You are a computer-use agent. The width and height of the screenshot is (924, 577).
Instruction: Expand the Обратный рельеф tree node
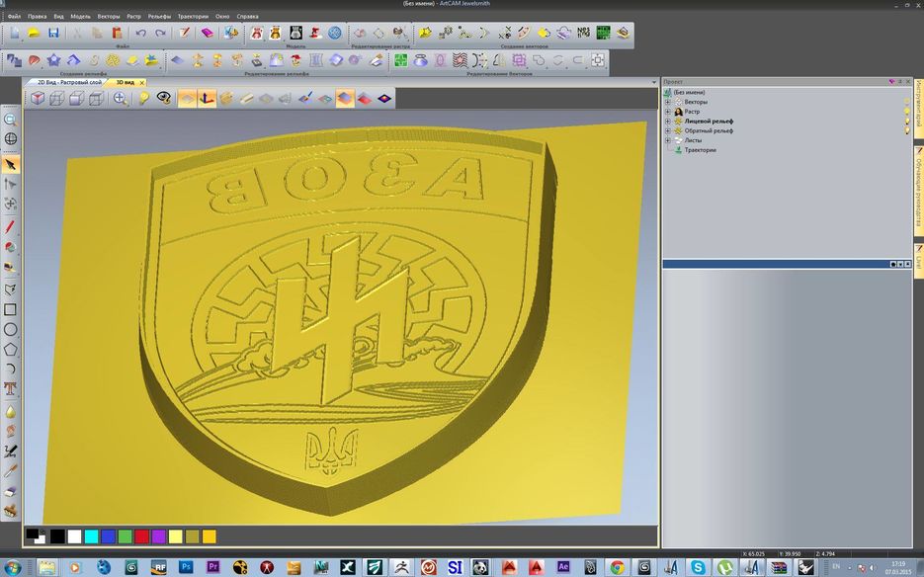(668, 130)
